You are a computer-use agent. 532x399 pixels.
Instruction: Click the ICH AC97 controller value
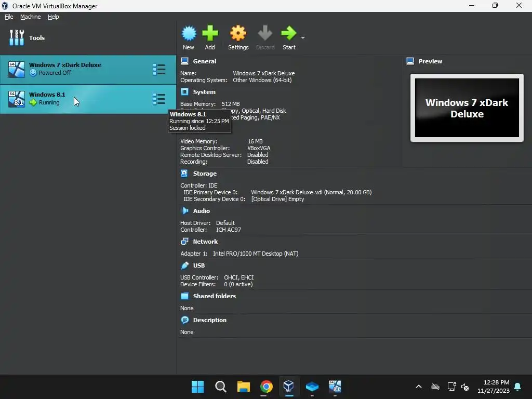point(229,230)
